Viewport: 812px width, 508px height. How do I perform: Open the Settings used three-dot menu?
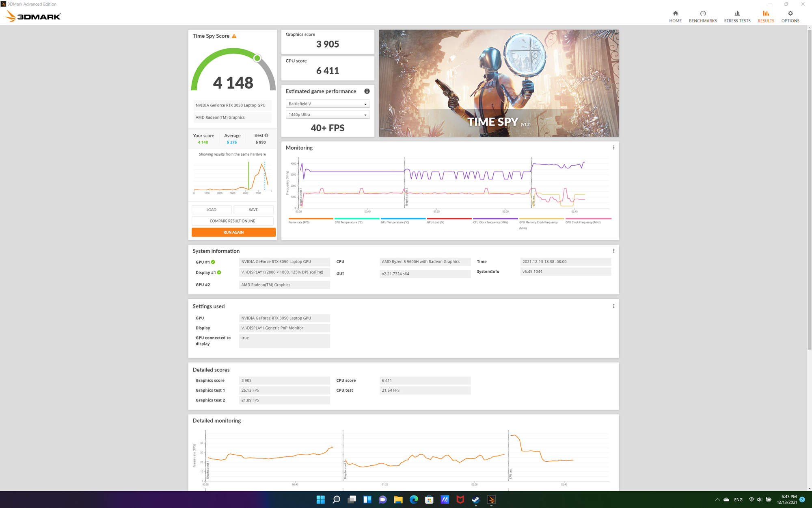click(613, 306)
